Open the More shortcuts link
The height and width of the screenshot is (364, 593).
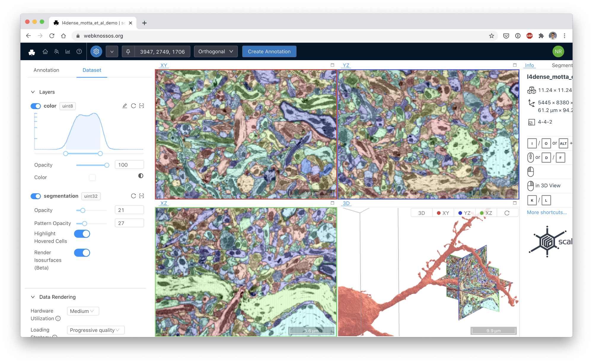(x=546, y=212)
